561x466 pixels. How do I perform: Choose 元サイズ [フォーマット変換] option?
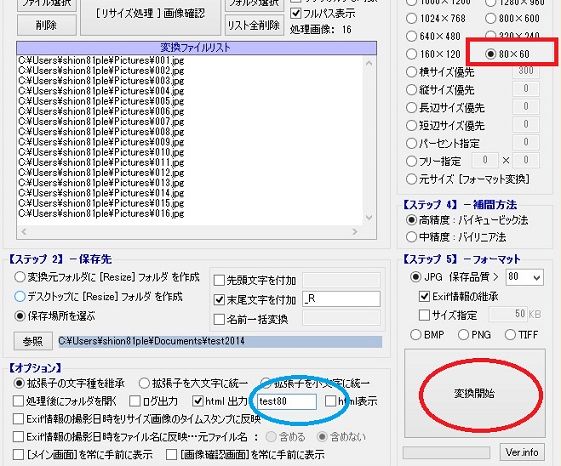[411, 179]
